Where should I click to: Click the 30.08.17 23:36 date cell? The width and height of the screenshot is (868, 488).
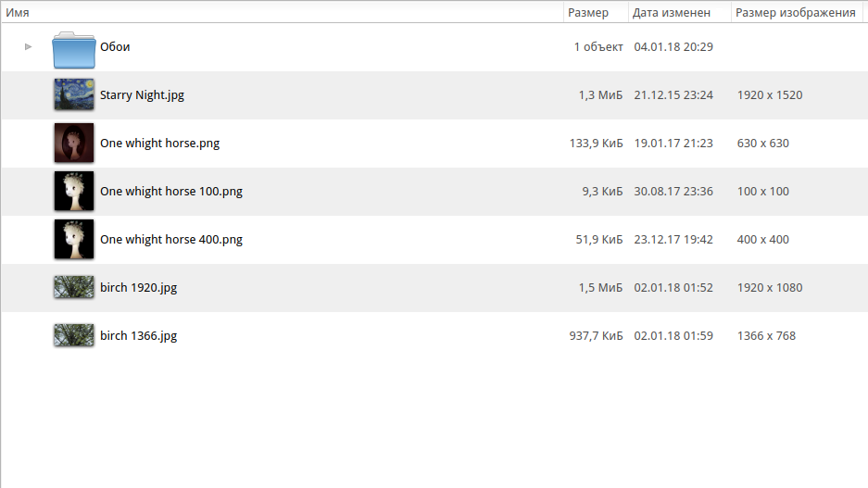[673, 191]
